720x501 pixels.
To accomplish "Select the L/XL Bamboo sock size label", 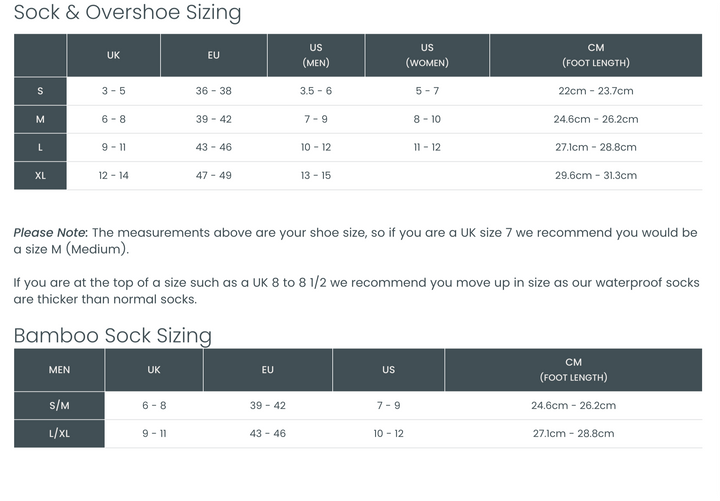I will click(59, 434).
